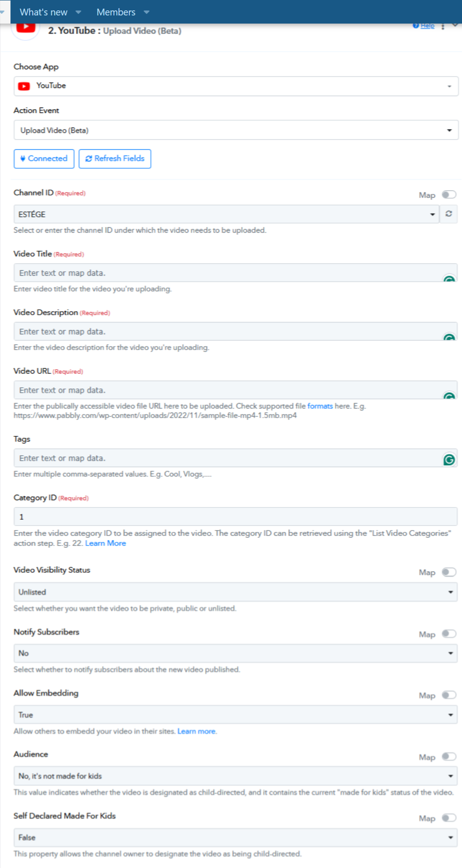The width and height of the screenshot is (462, 868).
Task: Toggle Map switch for Channel ID
Action: pyautogui.click(x=449, y=195)
